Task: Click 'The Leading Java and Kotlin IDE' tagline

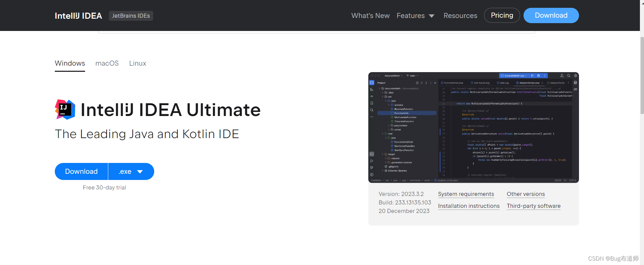Action: [147, 134]
